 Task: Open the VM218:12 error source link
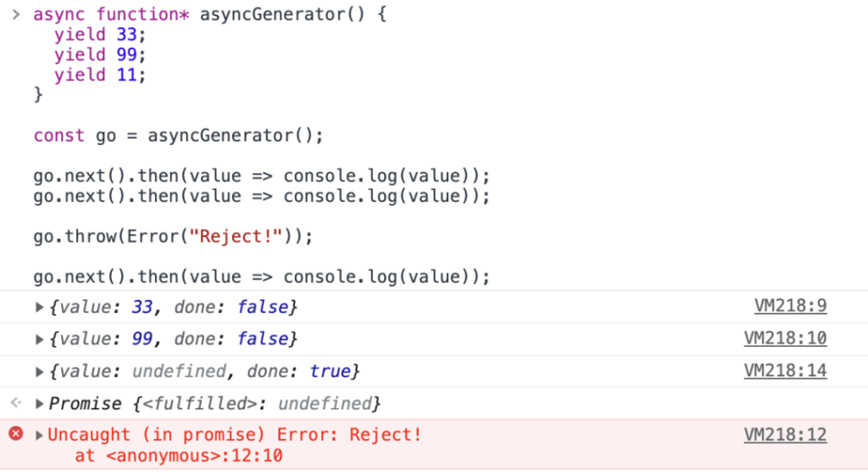(785, 435)
